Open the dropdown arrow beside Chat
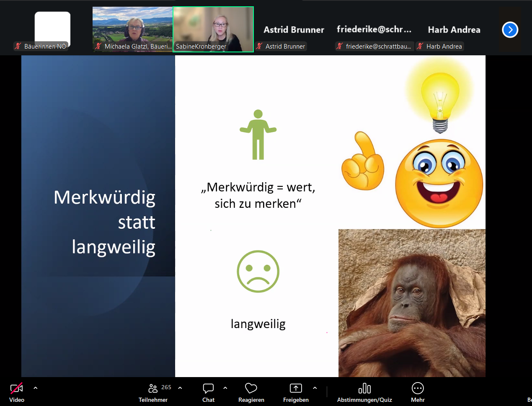This screenshot has height=406, width=532. pos(225,388)
